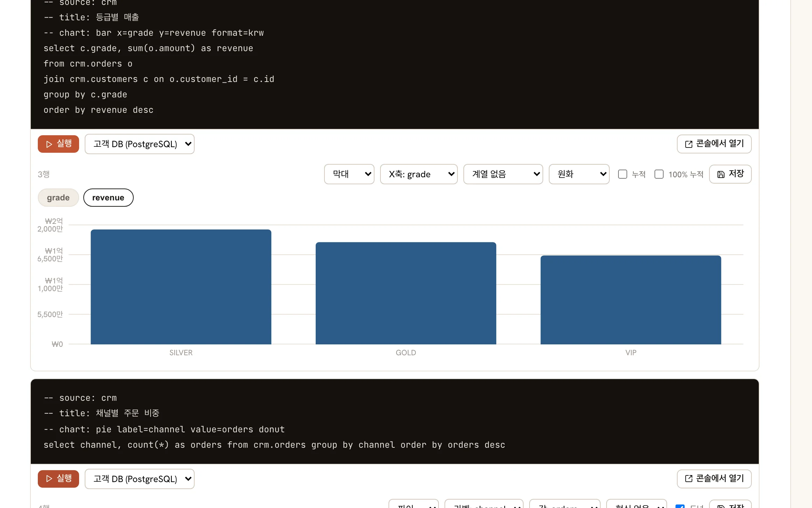
Task: Click the 'select c.grade, sum(o.amount) as revenue' line
Action: coord(148,48)
